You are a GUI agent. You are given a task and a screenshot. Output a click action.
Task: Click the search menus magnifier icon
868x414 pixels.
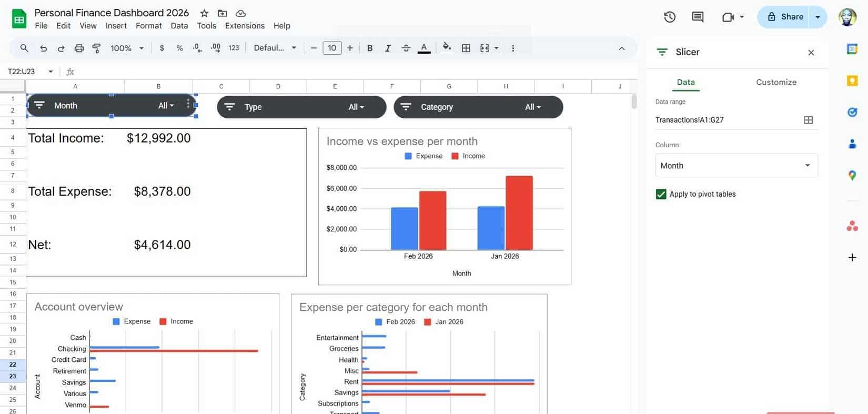(x=24, y=48)
